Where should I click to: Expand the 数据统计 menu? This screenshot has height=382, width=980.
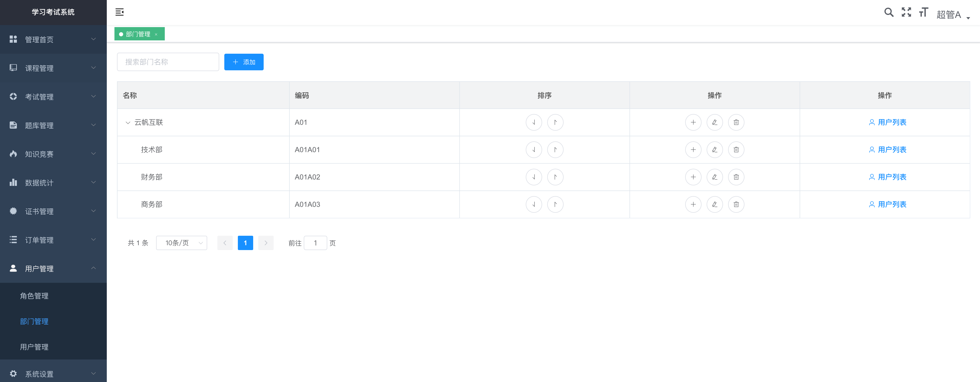53,183
